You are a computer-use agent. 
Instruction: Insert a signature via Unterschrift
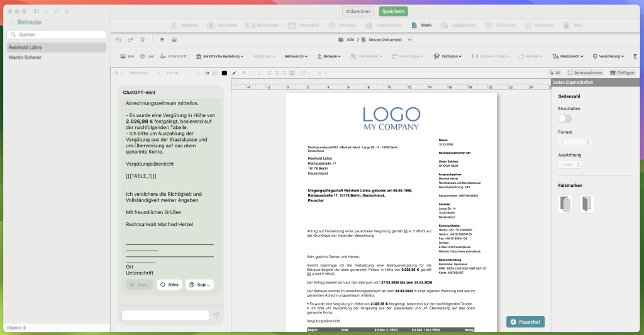click(173, 56)
